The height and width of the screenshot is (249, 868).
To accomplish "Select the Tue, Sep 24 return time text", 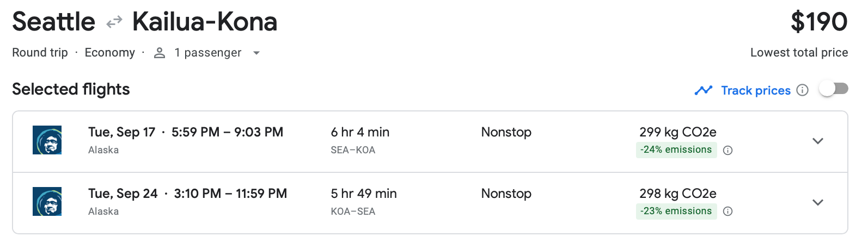I will [187, 194].
